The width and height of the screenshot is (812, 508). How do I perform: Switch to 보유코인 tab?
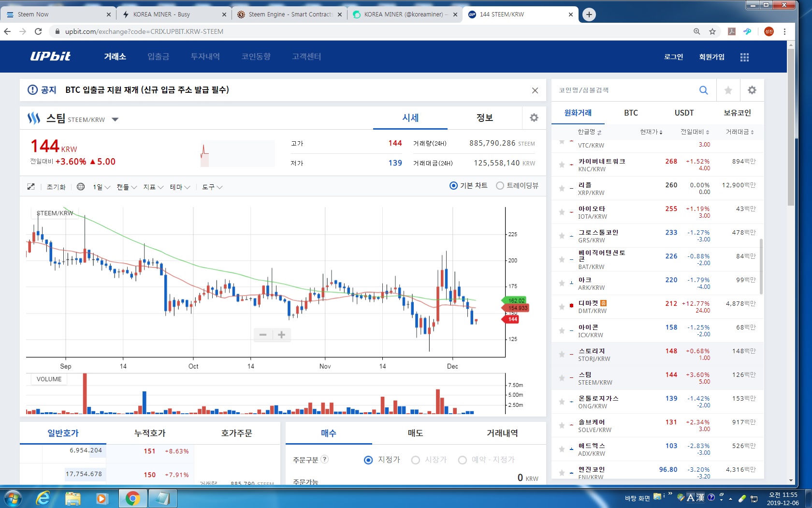coord(737,113)
